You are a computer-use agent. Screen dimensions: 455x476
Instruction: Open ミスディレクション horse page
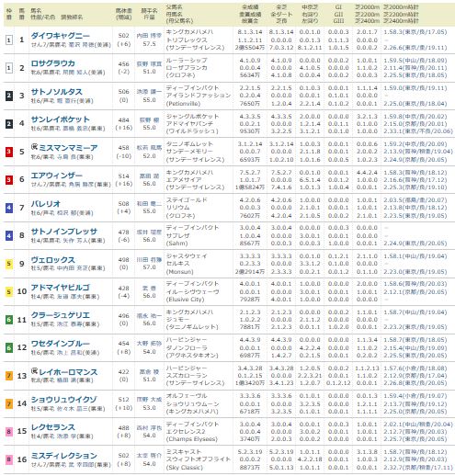tap(64, 456)
